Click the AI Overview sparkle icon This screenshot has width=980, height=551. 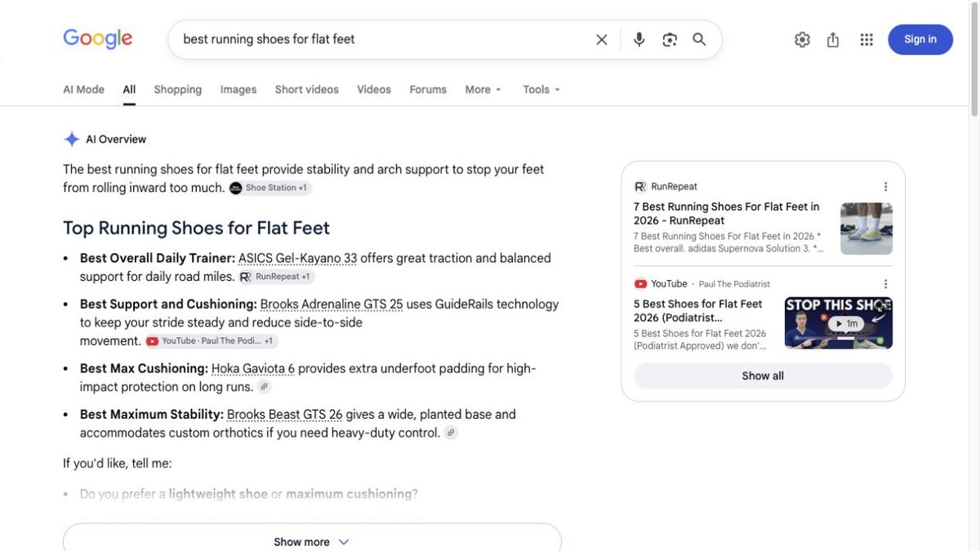click(x=72, y=139)
